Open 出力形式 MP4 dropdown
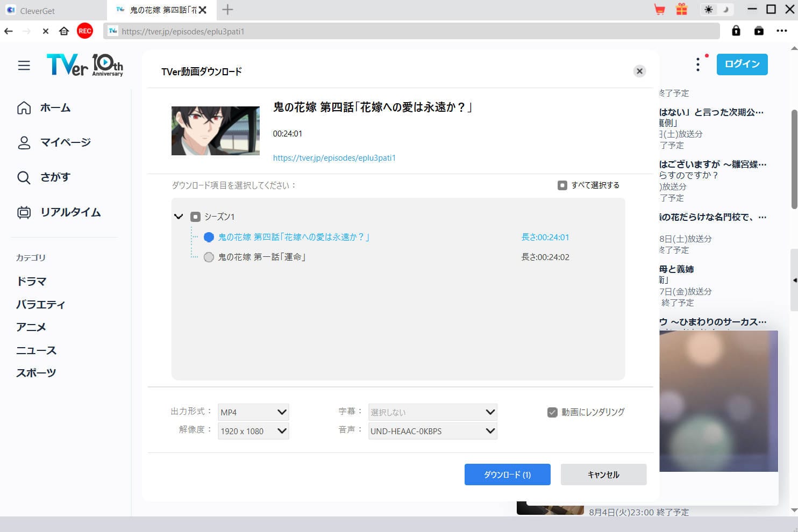 tap(253, 412)
